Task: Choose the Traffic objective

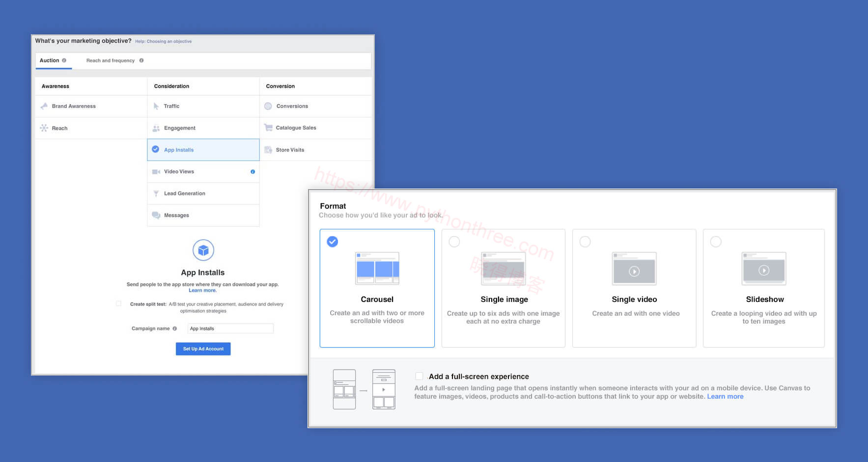Action: [x=203, y=106]
